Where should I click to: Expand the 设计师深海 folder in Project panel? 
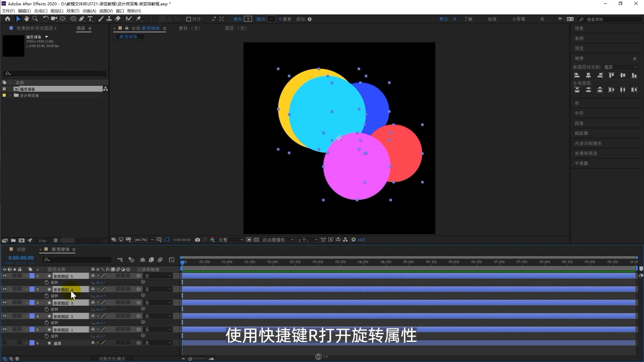click(10, 96)
